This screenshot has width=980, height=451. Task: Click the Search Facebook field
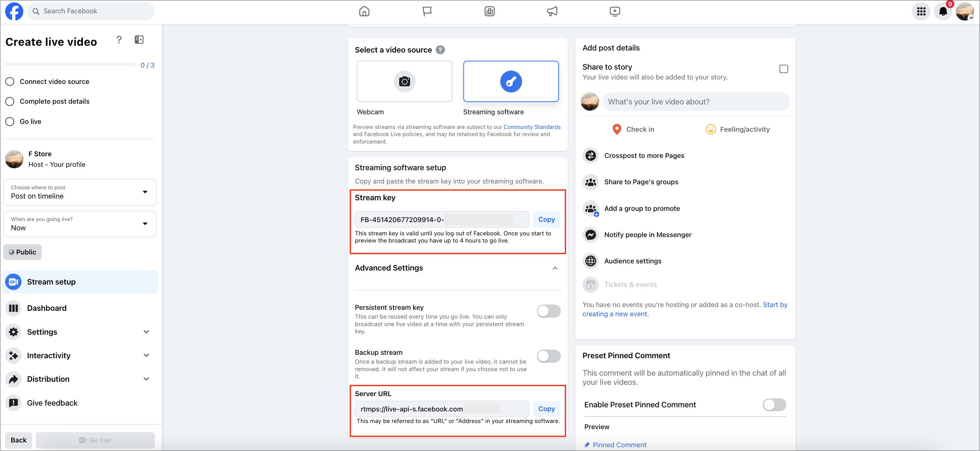[x=91, y=11]
